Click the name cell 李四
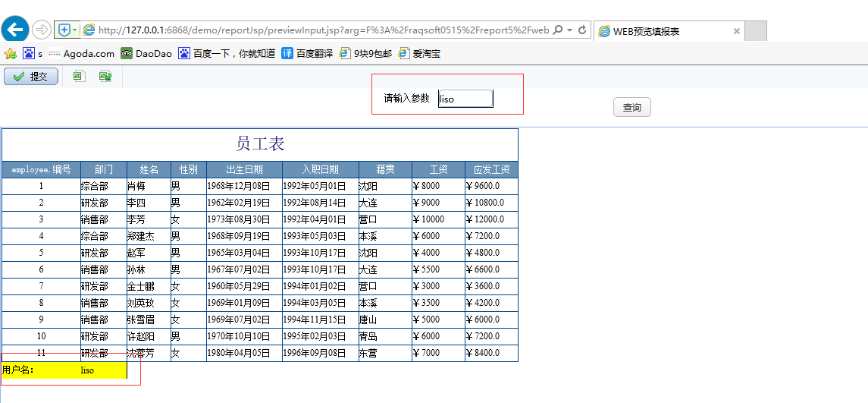 coord(149,203)
